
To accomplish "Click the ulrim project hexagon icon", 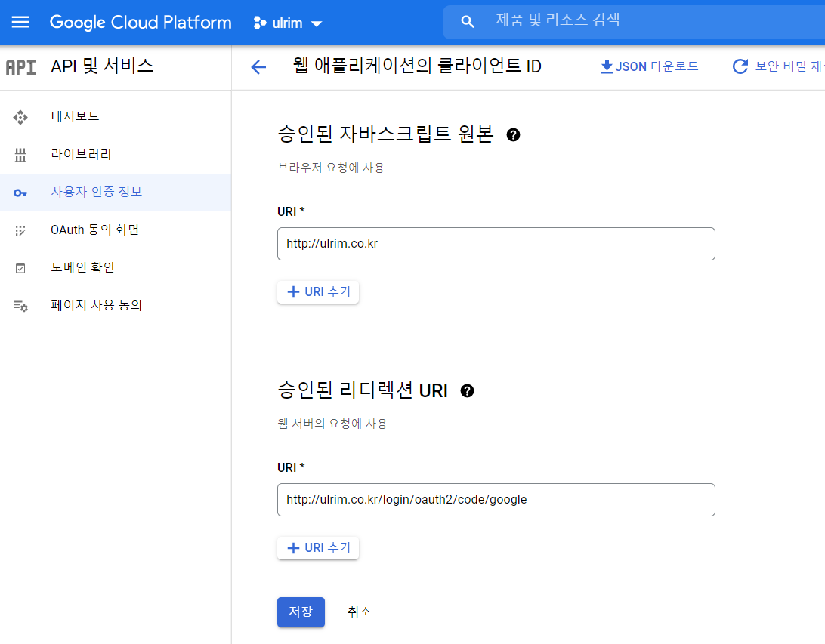I will [x=259, y=23].
